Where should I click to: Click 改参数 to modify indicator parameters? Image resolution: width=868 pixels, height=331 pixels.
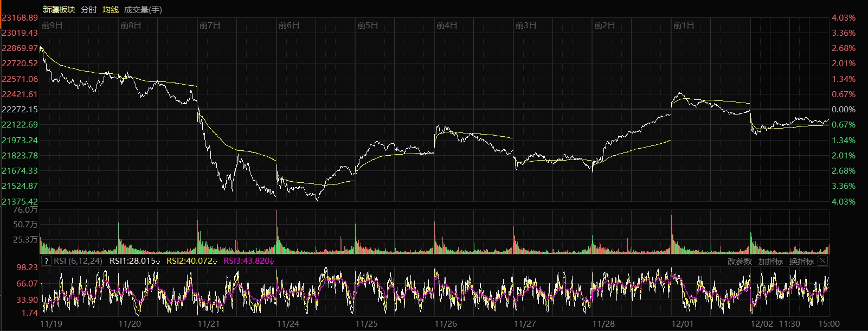point(740,261)
